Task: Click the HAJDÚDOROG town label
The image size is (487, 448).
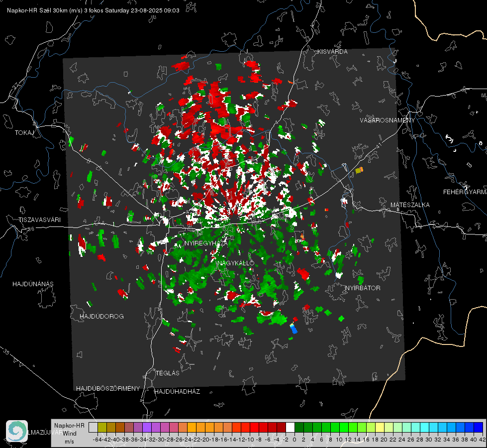Action: point(101,317)
